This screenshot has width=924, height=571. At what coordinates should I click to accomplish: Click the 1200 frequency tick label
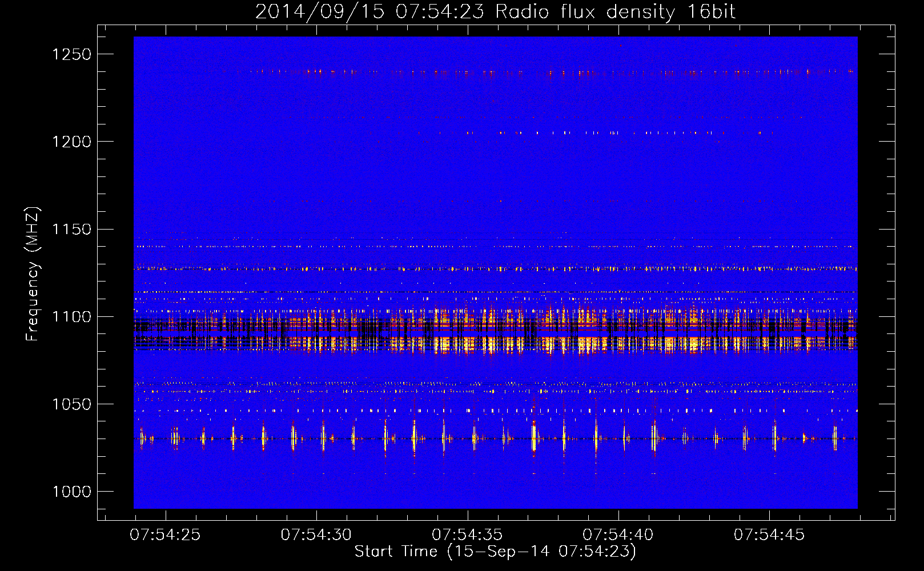pos(71,142)
